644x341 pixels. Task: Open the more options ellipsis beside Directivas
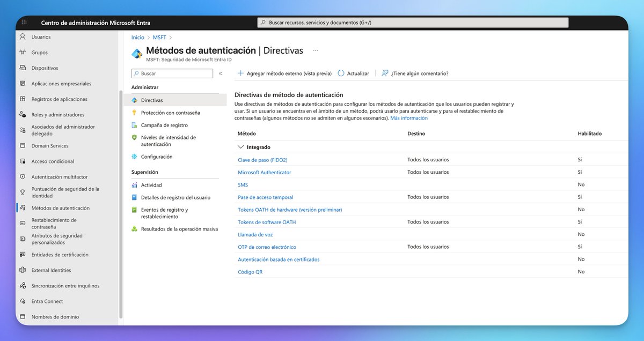tap(316, 50)
